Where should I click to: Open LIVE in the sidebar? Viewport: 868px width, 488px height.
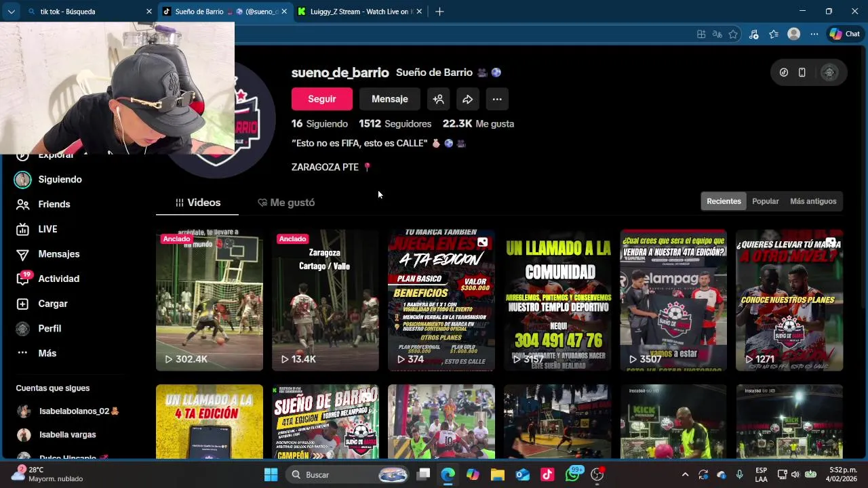tap(37, 229)
